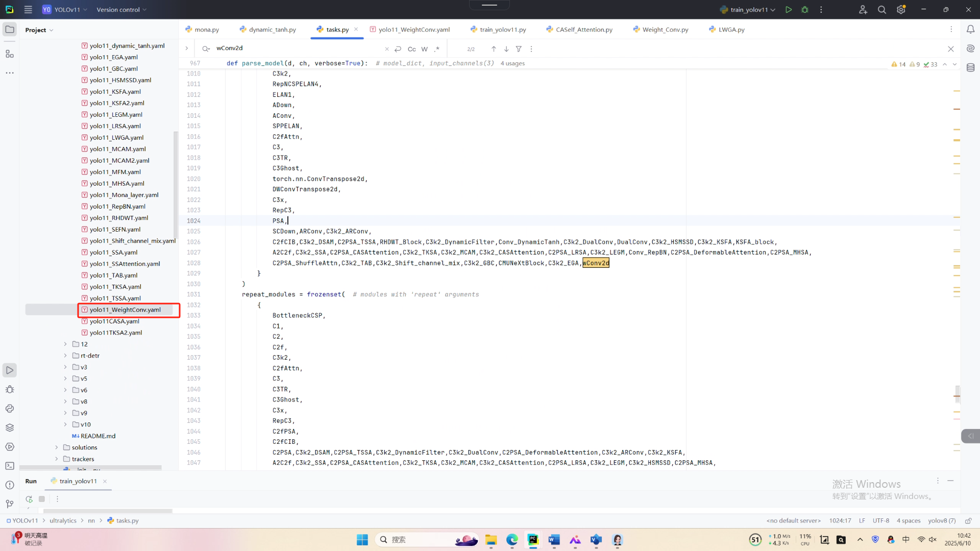Open the Git tool window icon
The image size is (980, 551).
click(10, 504)
